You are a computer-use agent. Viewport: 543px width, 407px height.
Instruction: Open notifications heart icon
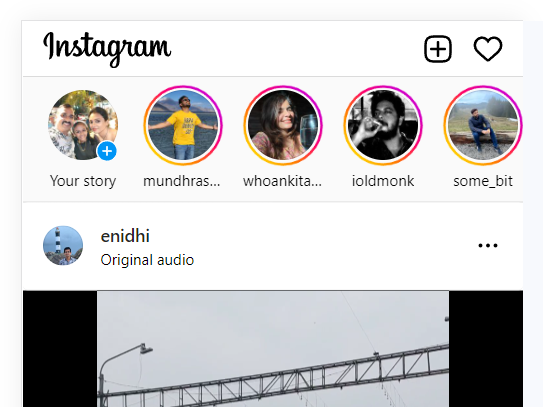click(488, 49)
